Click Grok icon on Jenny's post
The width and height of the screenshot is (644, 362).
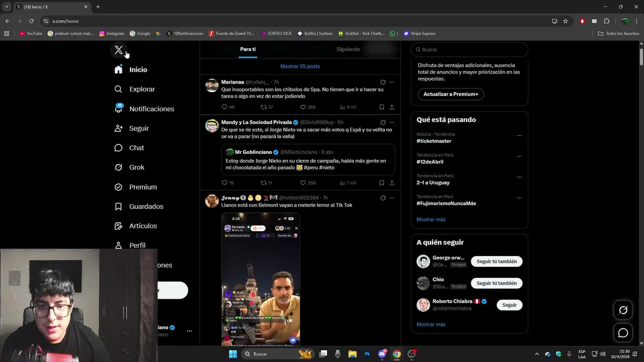(383, 198)
